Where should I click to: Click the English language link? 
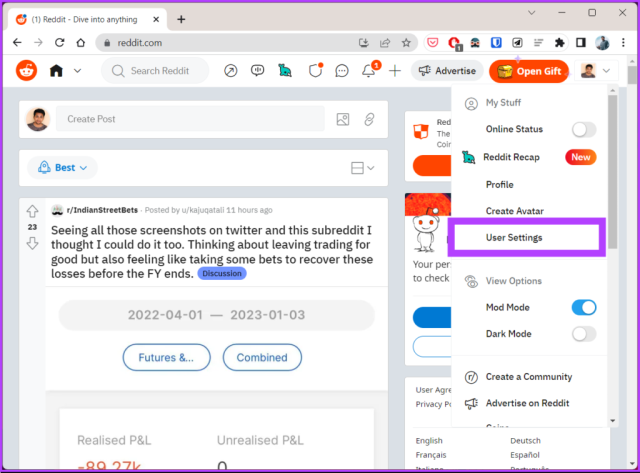[x=429, y=441]
